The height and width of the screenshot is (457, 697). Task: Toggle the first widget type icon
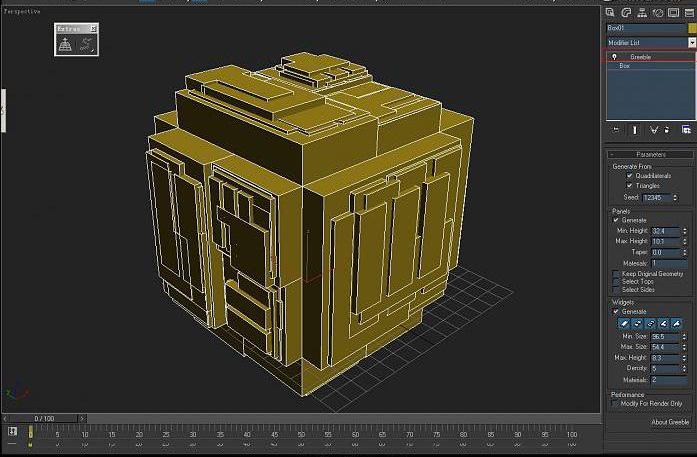[624, 323]
